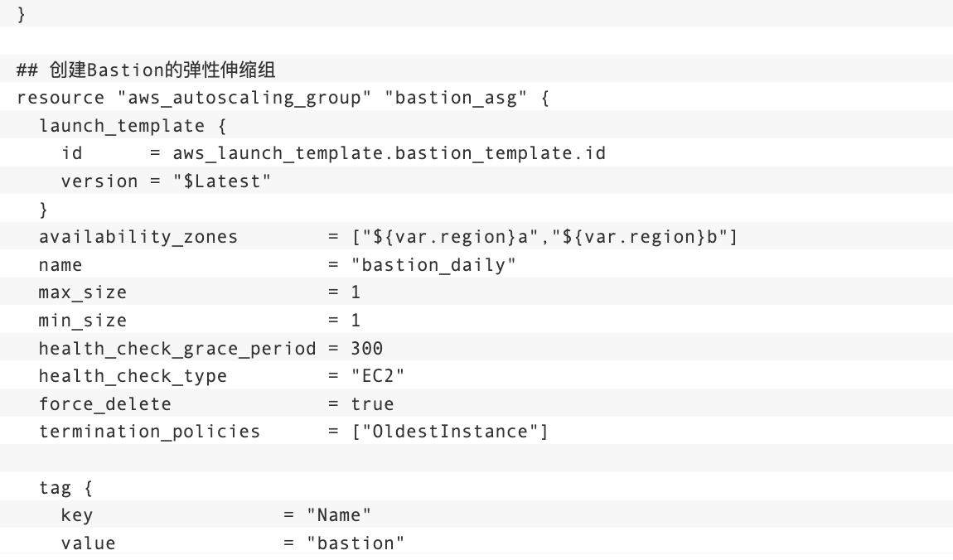Click the "aws_autoscaling_group" resource type text
The image size is (953, 560).
244,98
